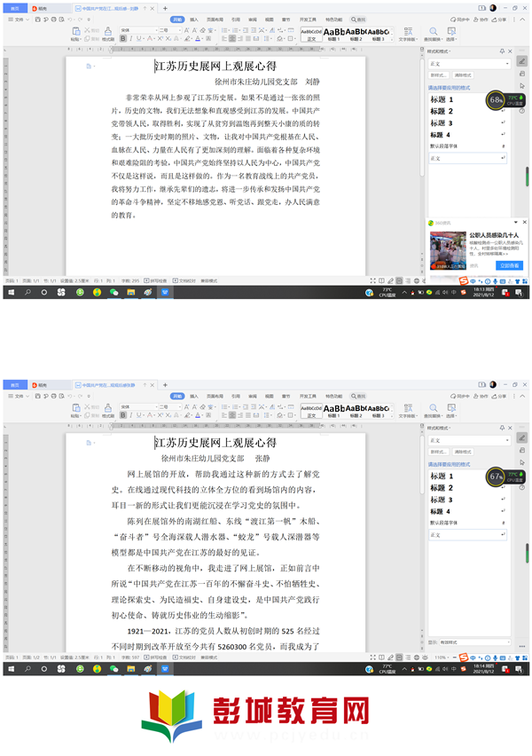Open new document tab plus in lower window
Image resolution: width=532 pixels, height=756 pixels.
[165, 385]
